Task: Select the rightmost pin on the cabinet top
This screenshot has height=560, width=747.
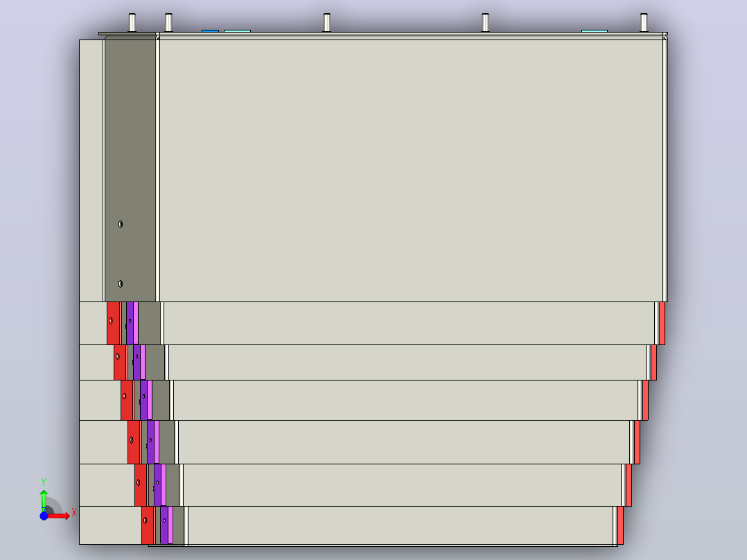Action: click(x=644, y=22)
